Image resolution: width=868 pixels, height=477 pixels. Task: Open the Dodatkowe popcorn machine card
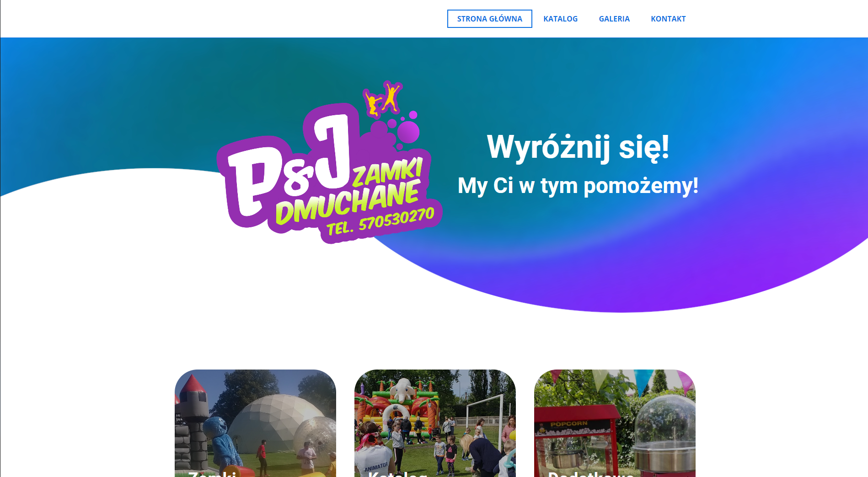pos(615,423)
